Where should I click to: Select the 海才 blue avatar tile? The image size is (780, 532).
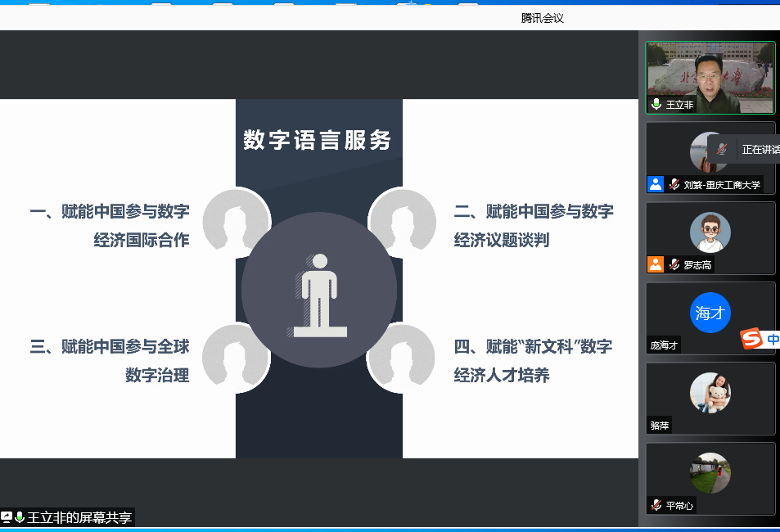[x=710, y=313]
